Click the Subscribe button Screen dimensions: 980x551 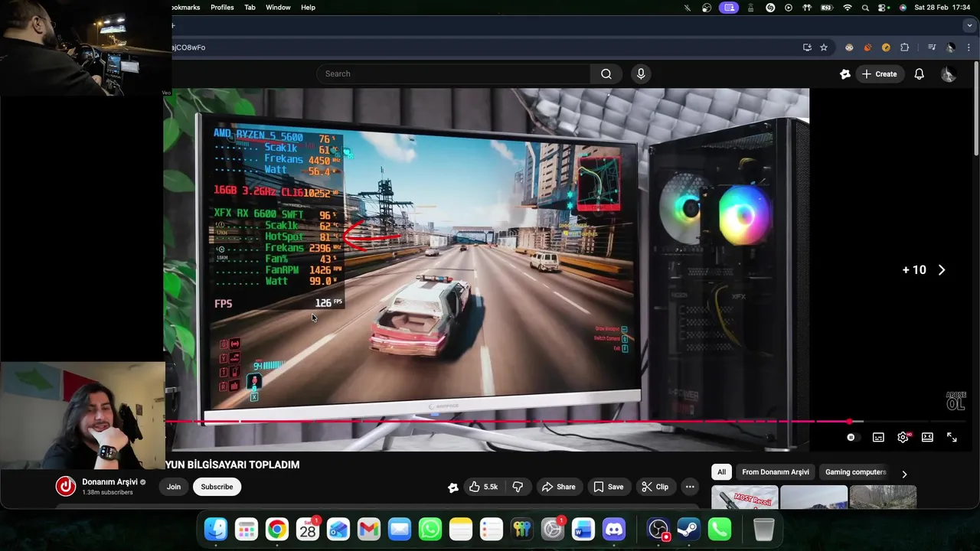pos(217,487)
